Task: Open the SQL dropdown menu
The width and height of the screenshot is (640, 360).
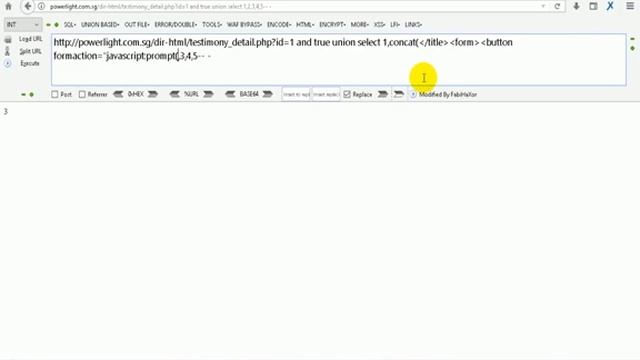Action: [70, 24]
